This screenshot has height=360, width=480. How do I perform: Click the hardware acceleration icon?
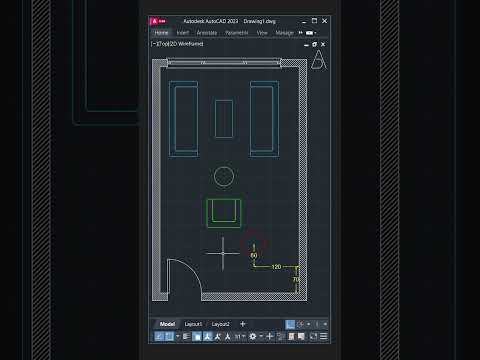tap(301, 337)
